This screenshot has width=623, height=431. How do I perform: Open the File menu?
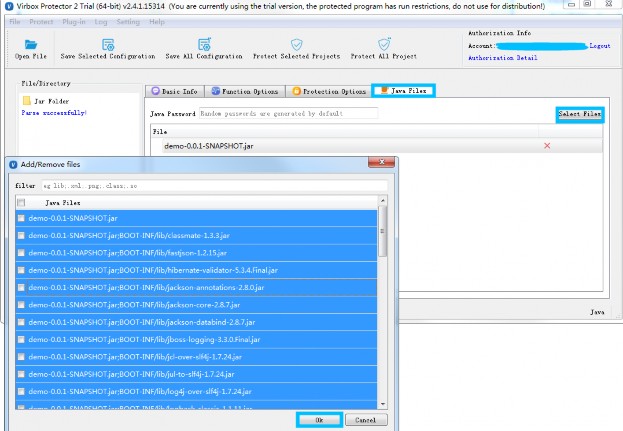coord(15,22)
